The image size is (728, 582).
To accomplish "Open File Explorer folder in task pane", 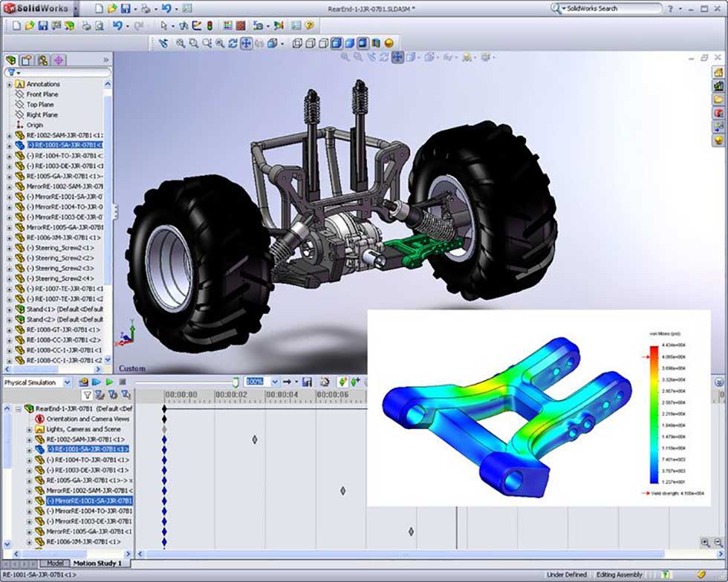I will [719, 99].
